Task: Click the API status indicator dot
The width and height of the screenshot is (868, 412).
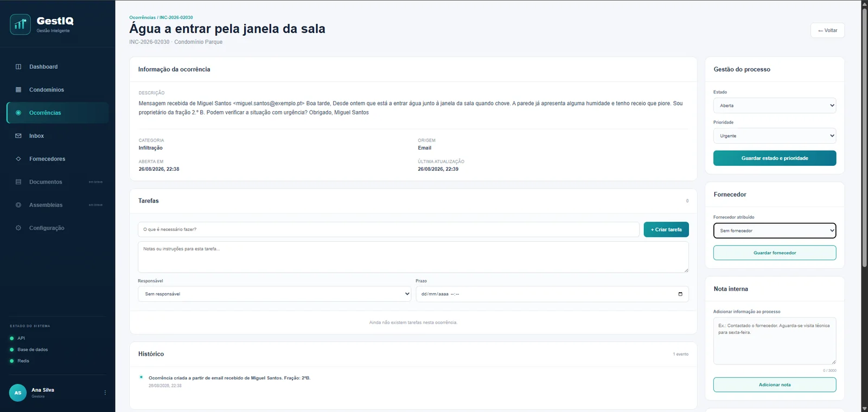Action: (12, 338)
